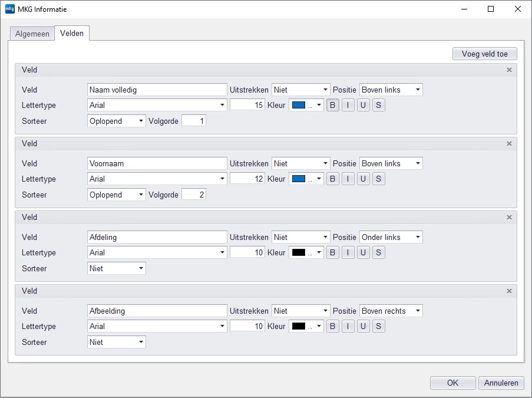Open Lettertype dropdown for Voornaam field

point(157,179)
